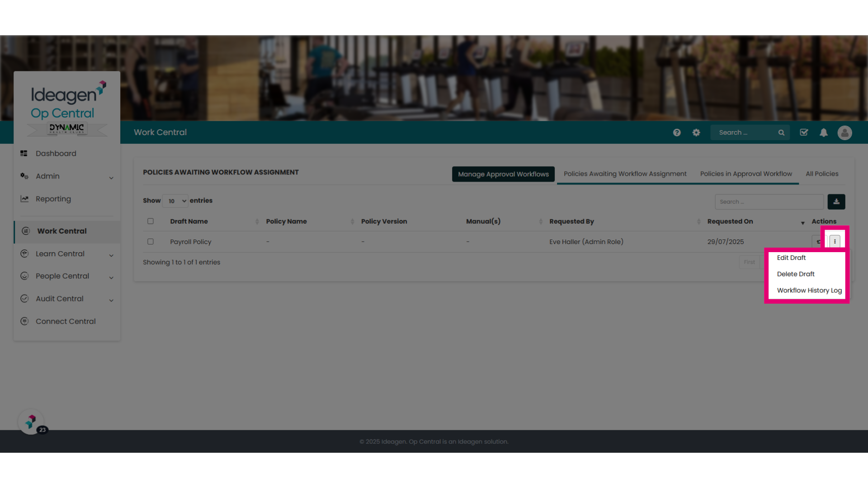Open the Show entries count dropdown
This screenshot has height=488, width=868.
pos(175,201)
